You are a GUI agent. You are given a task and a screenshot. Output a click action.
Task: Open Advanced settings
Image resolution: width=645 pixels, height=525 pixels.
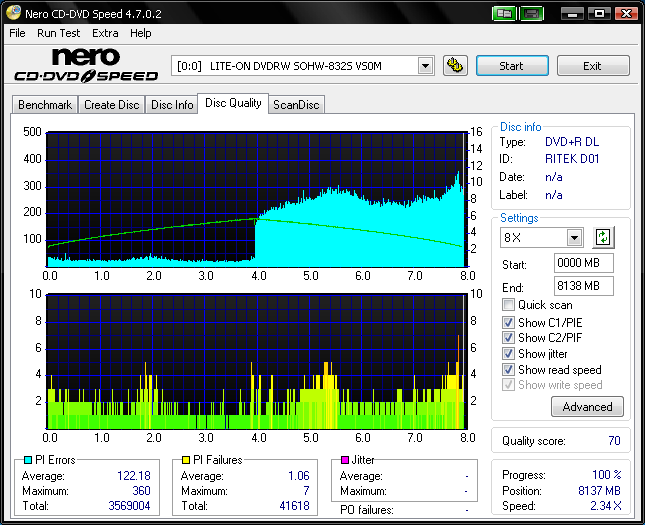tap(587, 407)
